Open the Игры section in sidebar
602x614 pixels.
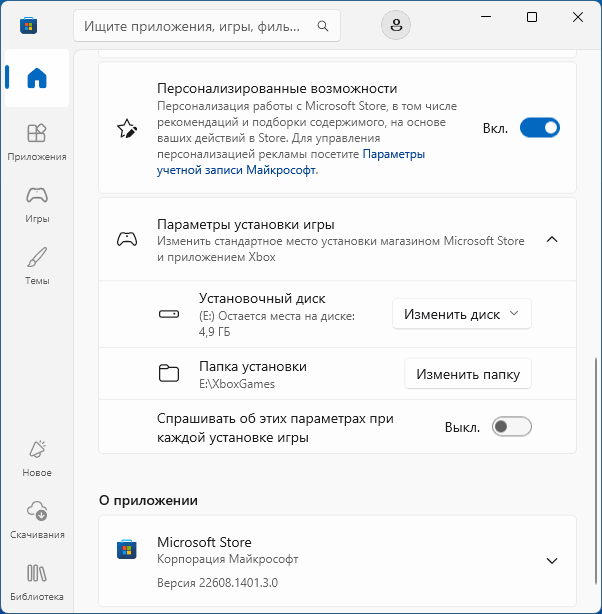tap(37, 205)
